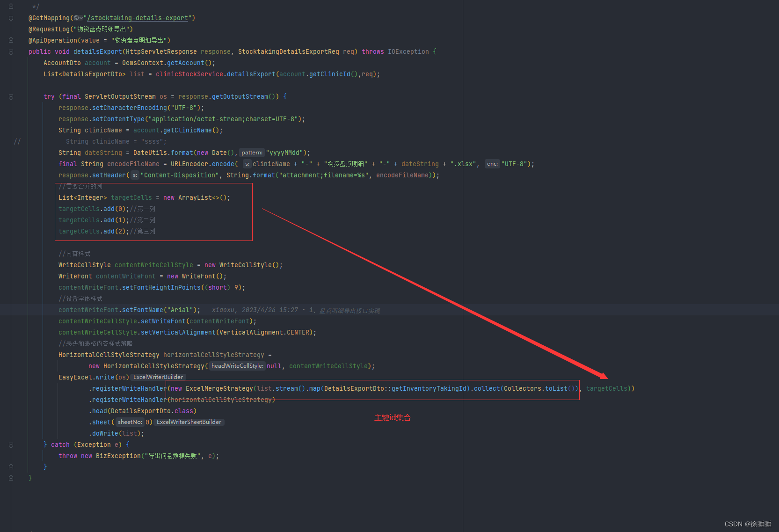Collapse the fold marker beside @GetMapping line
This screenshot has width=779, height=532.
[11, 18]
